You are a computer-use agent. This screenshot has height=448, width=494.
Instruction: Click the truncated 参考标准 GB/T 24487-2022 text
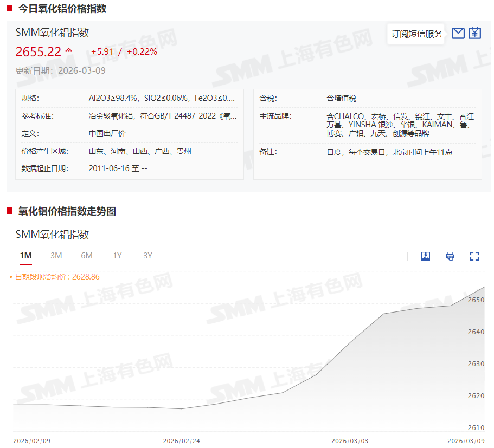[162, 116]
